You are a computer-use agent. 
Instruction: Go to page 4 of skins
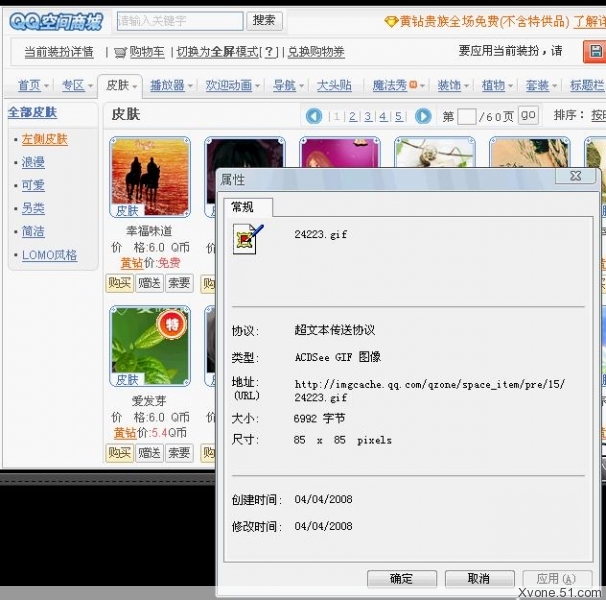coord(383,116)
